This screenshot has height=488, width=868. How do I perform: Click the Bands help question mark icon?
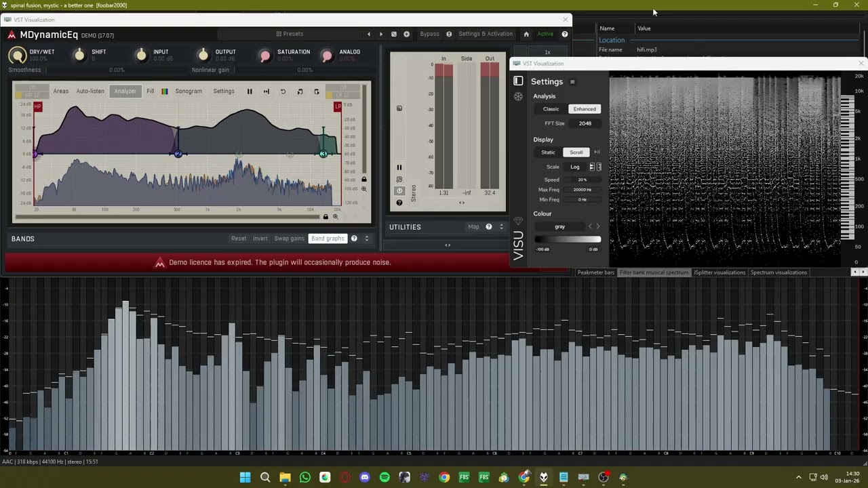354,239
